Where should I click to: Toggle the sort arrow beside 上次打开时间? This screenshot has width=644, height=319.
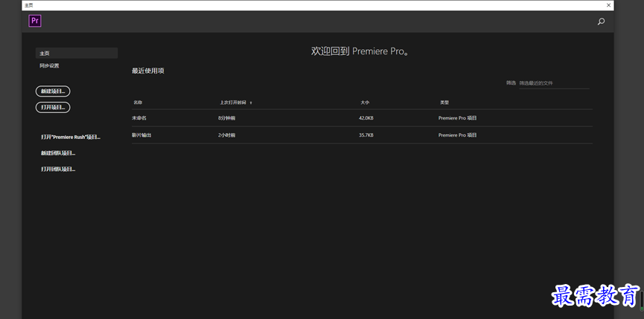coord(251,103)
